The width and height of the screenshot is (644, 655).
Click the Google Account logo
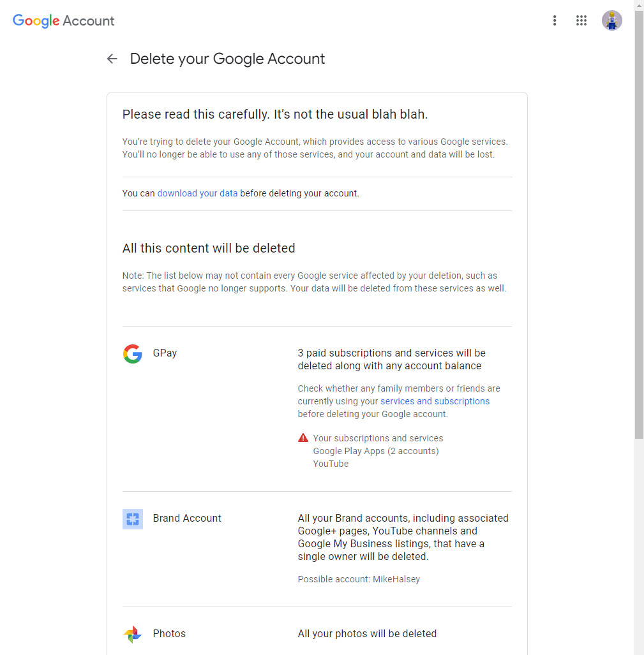64,20
